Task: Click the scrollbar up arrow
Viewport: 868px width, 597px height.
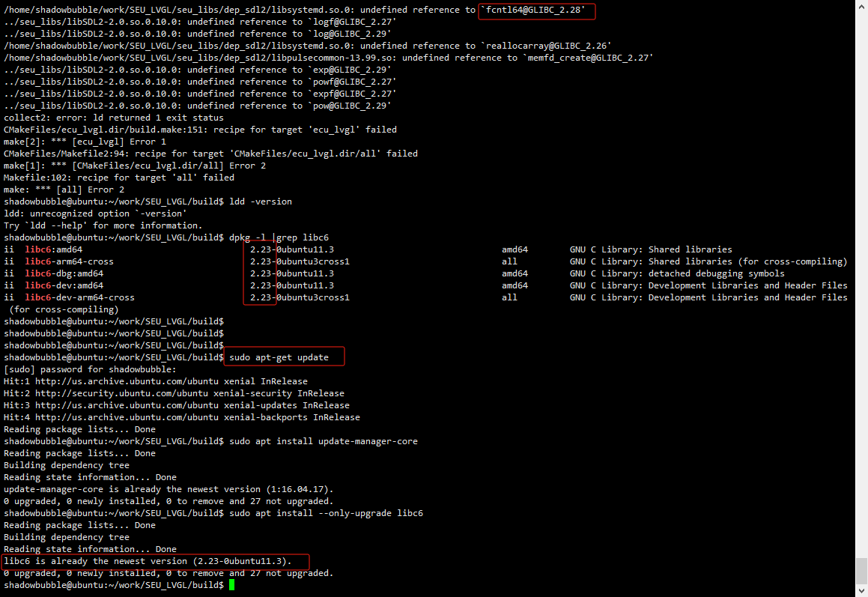Action: (x=862, y=5)
